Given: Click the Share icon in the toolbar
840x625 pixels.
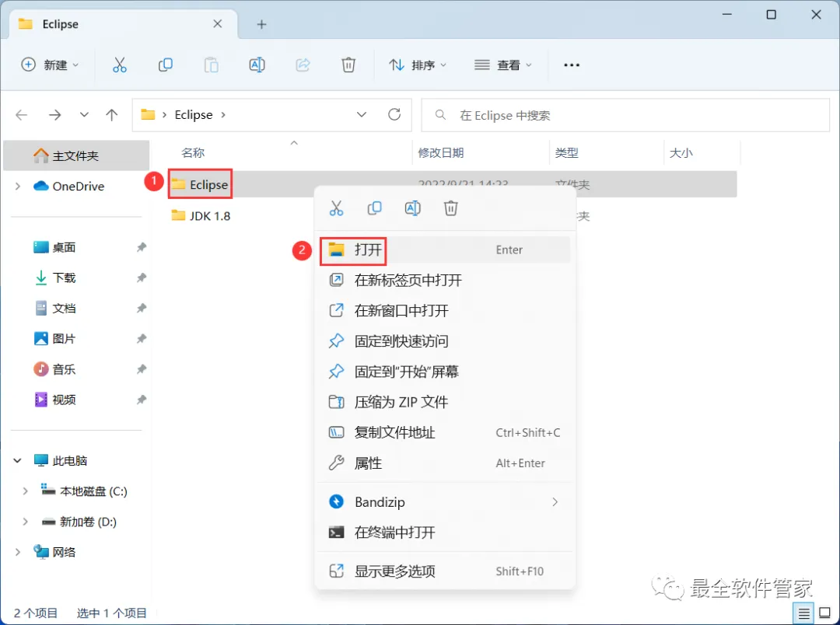Looking at the screenshot, I should coord(303,65).
